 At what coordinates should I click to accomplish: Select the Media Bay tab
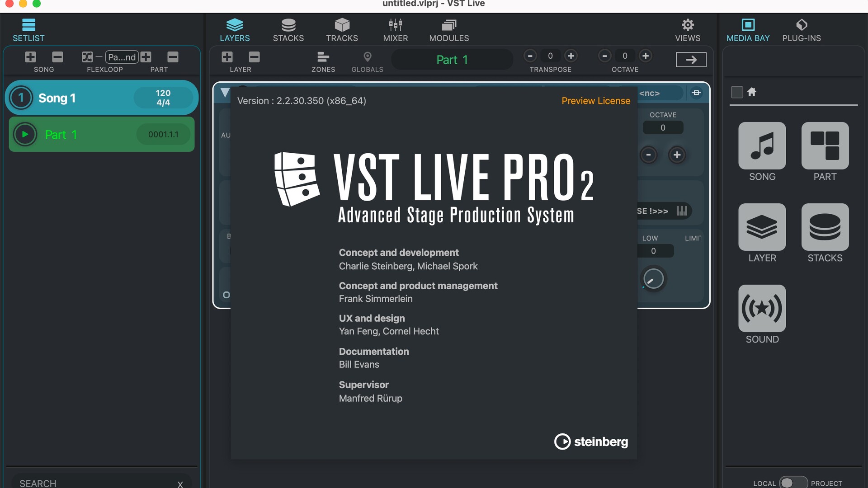pyautogui.click(x=748, y=30)
